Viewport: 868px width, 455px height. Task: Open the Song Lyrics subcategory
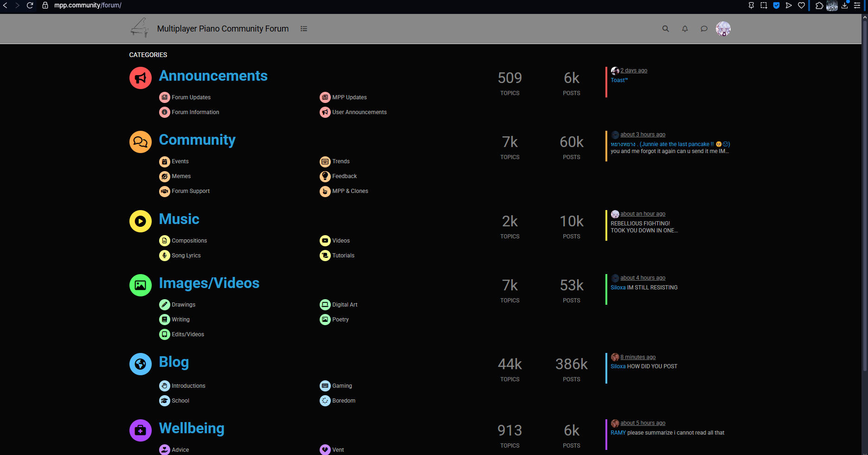pos(186,256)
